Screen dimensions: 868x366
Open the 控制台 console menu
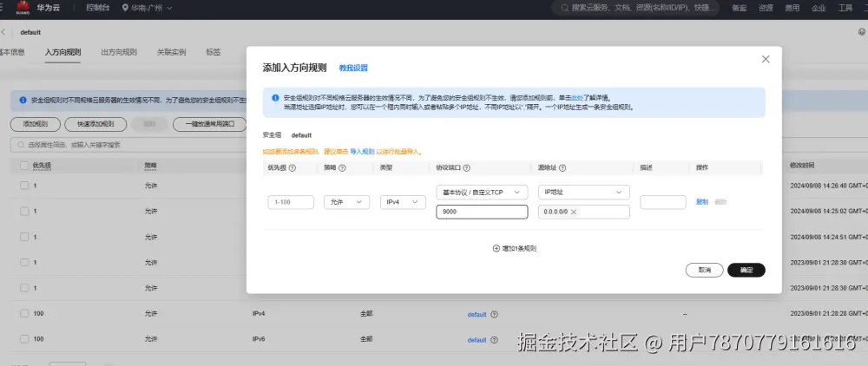(97, 9)
